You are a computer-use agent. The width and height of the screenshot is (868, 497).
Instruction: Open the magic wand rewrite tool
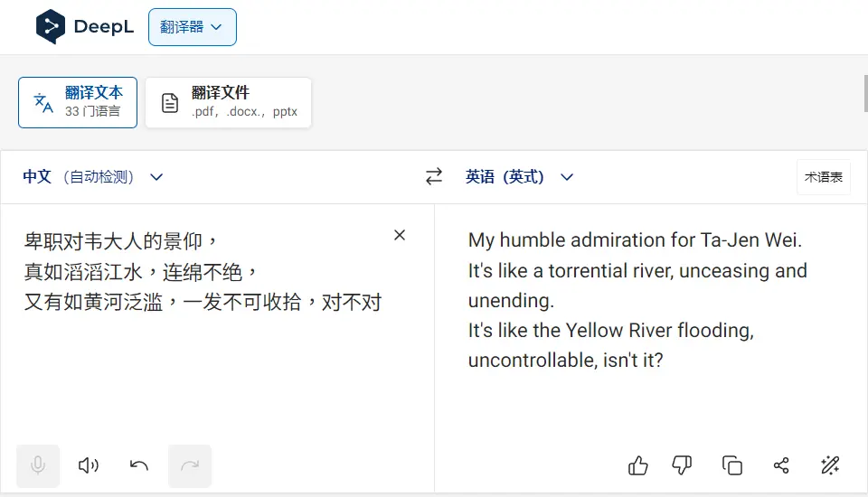point(829,465)
